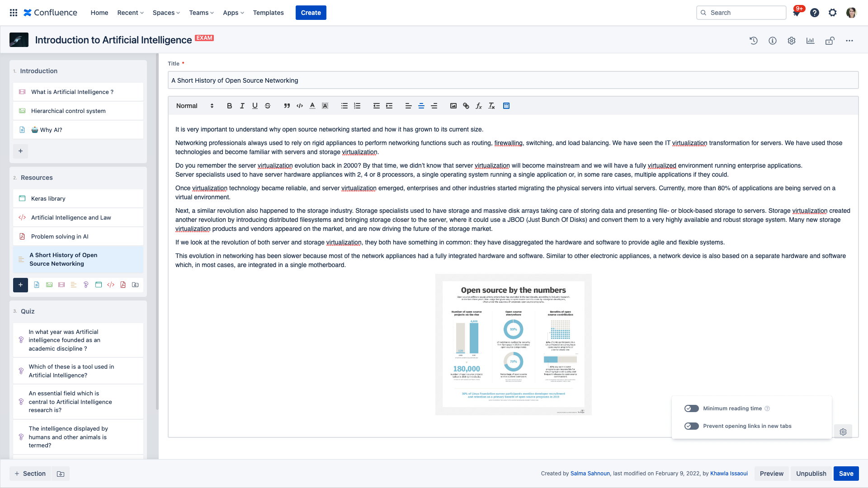Add a code snippet item to Resources
This screenshot has width=868, height=488.
pyautogui.click(x=111, y=285)
